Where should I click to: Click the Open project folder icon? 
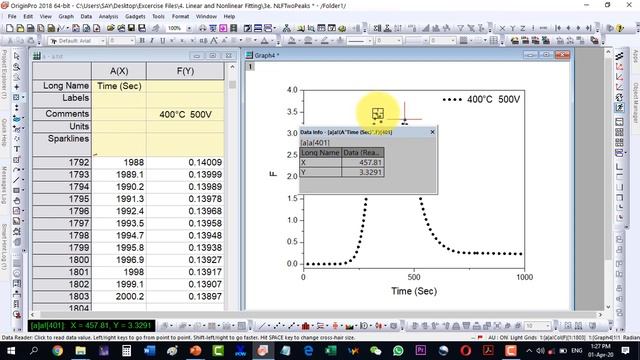[111, 28]
